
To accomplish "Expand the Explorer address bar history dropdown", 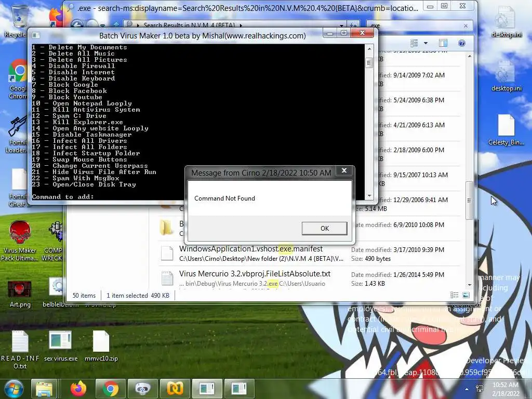I will [x=341, y=25].
